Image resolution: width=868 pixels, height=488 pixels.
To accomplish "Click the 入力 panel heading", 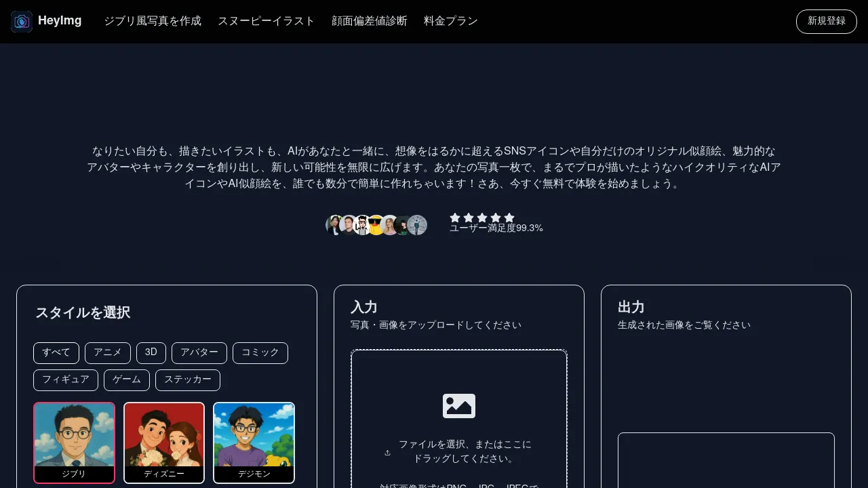I will coord(364,307).
